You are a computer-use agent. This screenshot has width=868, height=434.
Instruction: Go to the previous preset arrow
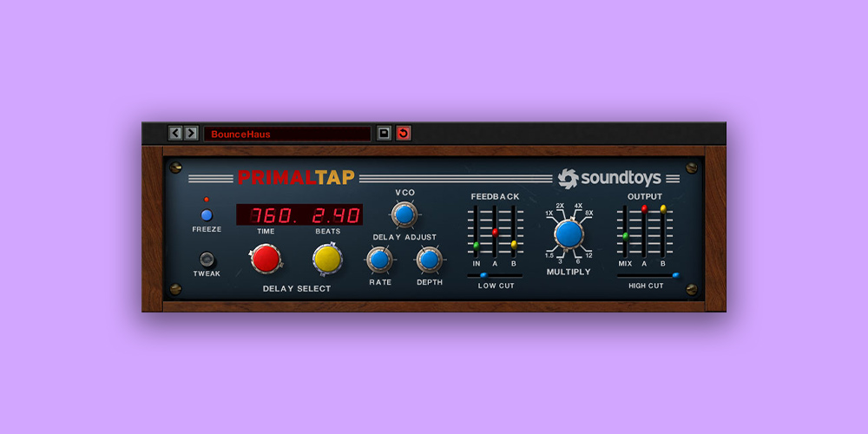(x=175, y=133)
